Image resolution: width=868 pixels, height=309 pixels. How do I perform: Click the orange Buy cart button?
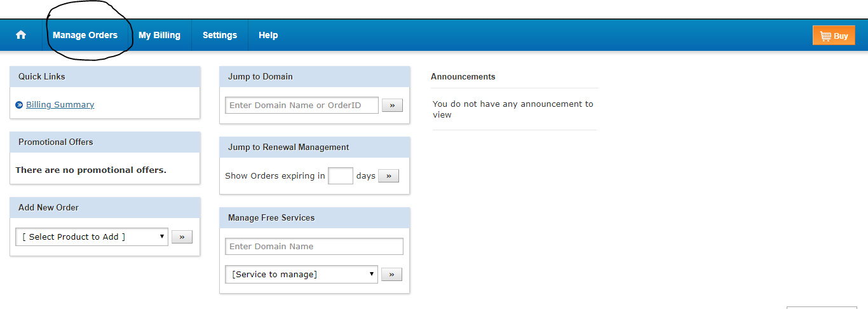(x=834, y=36)
